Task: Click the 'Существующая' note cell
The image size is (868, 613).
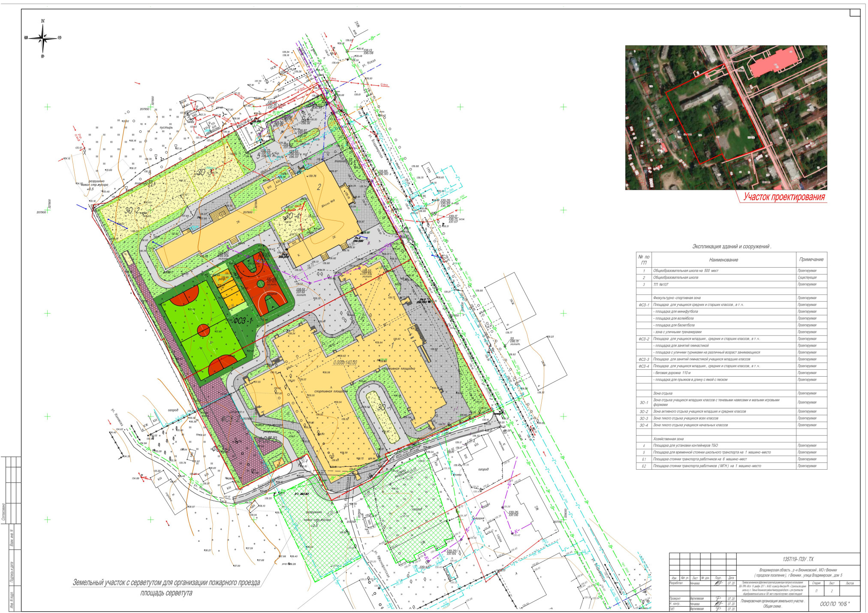Action: (x=811, y=278)
